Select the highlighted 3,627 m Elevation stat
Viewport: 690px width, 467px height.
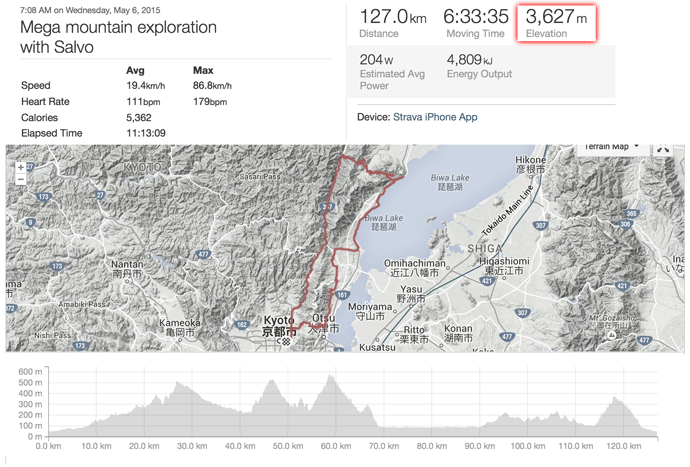tap(556, 23)
